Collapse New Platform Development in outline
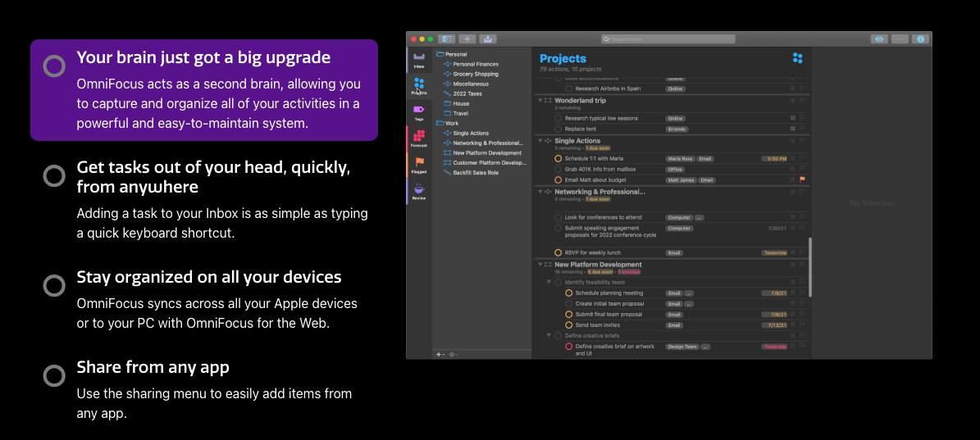The height and width of the screenshot is (440, 980). coord(540,265)
